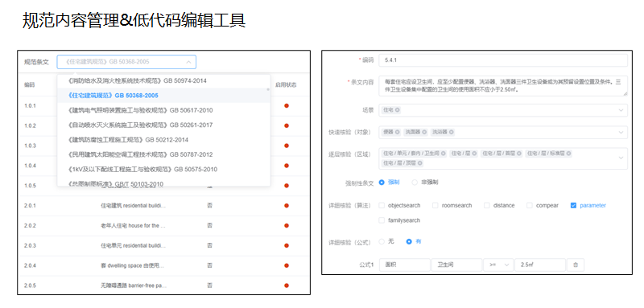Click the 面积 field in 公式1
This screenshot has width=644, height=308.
[405, 265]
